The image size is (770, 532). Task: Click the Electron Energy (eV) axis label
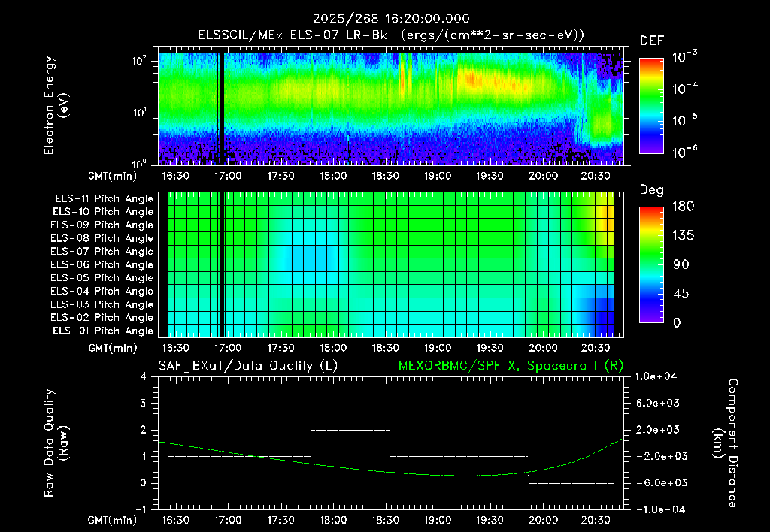point(56,105)
